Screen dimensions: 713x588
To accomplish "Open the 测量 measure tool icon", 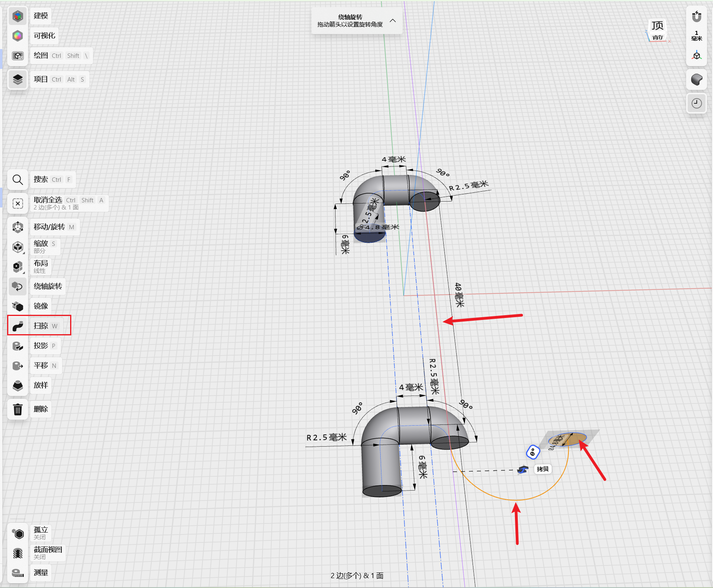I will 18,573.
